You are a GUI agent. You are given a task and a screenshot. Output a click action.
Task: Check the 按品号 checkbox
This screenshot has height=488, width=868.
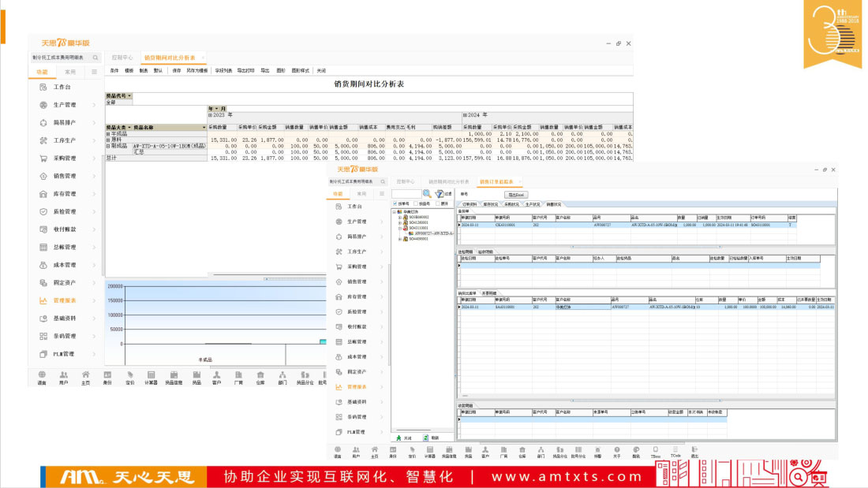click(x=417, y=203)
